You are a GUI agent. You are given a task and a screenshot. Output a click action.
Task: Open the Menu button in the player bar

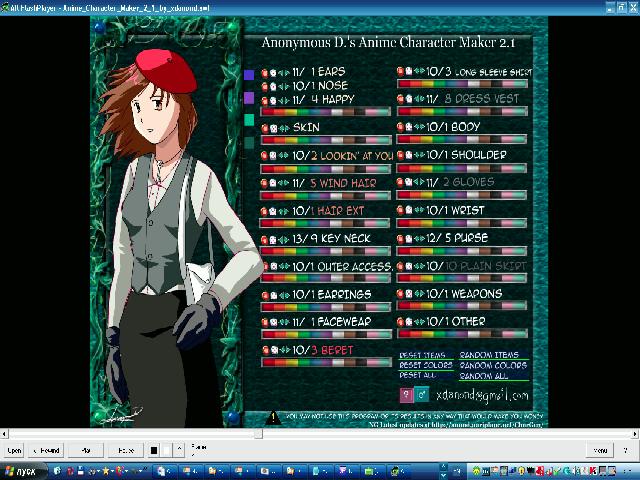coord(601,451)
